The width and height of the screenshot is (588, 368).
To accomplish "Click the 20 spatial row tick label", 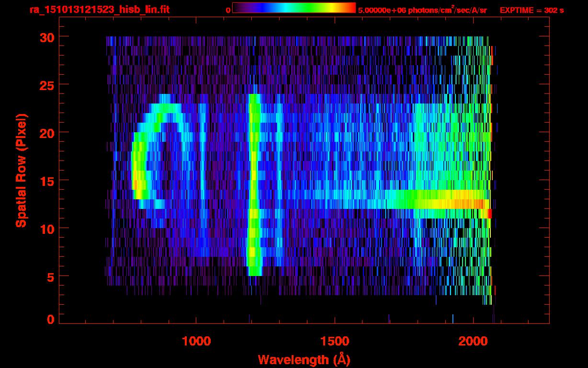I will pyautogui.click(x=47, y=133).
